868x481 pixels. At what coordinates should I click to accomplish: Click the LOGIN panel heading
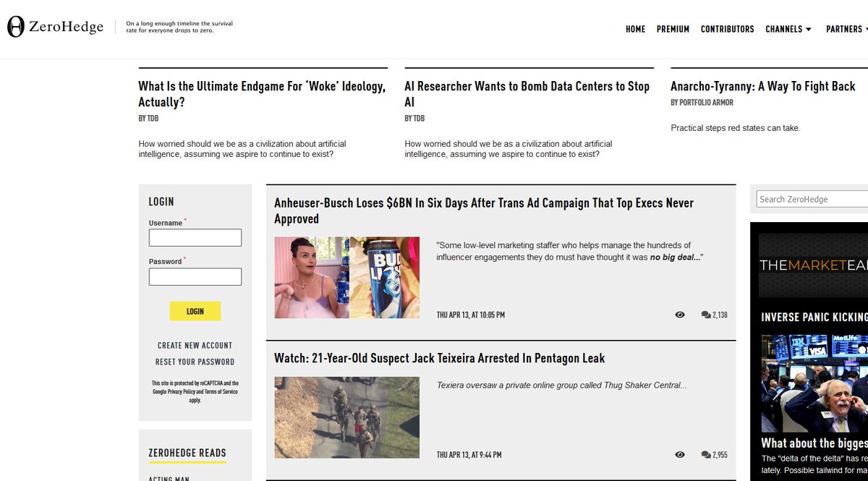[161, 202]
